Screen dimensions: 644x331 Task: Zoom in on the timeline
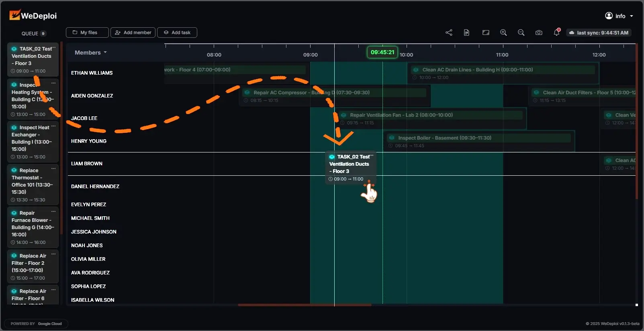tap(503, 32)
